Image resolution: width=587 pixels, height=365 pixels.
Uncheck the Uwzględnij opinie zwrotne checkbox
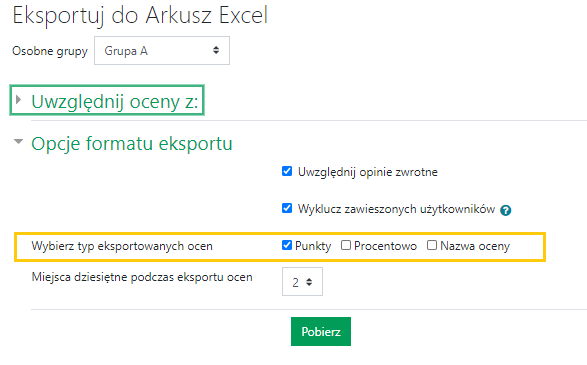(287, 171)
